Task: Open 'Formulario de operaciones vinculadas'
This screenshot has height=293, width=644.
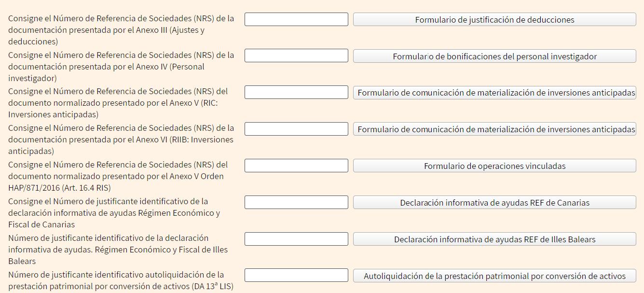Action: tap(494, 166)
